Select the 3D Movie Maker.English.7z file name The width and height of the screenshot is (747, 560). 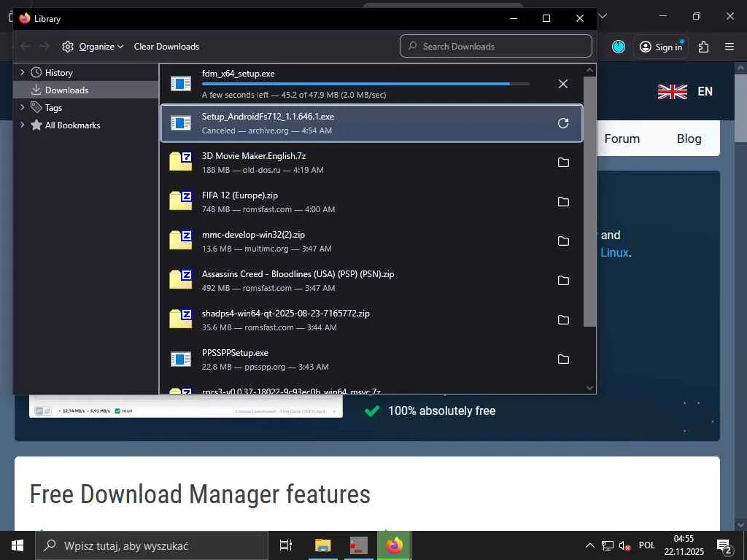[x=253, y=156]
